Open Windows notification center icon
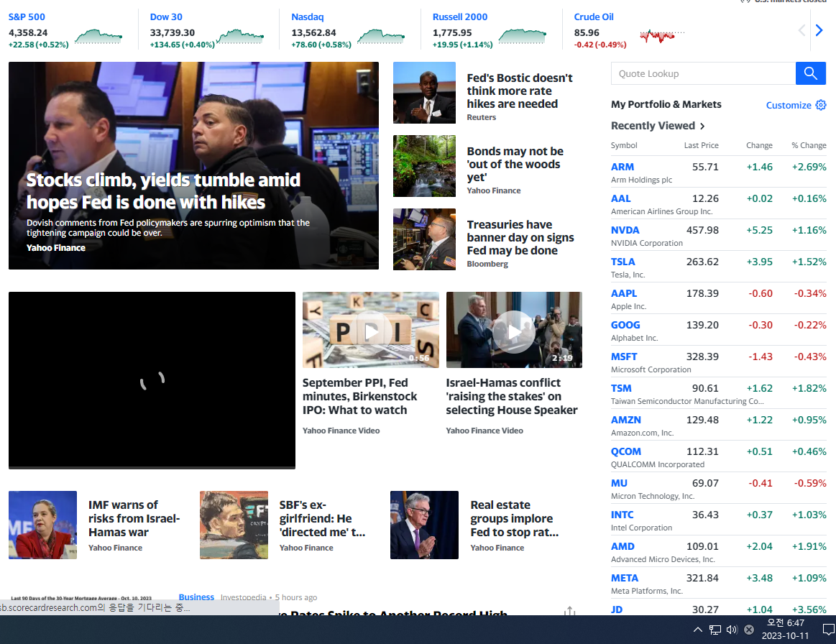This screenshot has width=836, height=644. pyautogui.click(x=829, y=630)
